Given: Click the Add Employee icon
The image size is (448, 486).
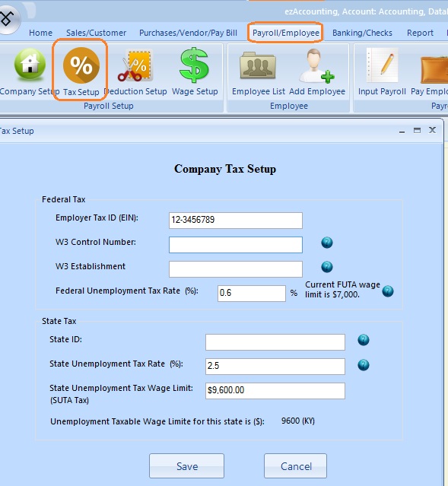Looking at the screenshot, I should tap(317, 66).
